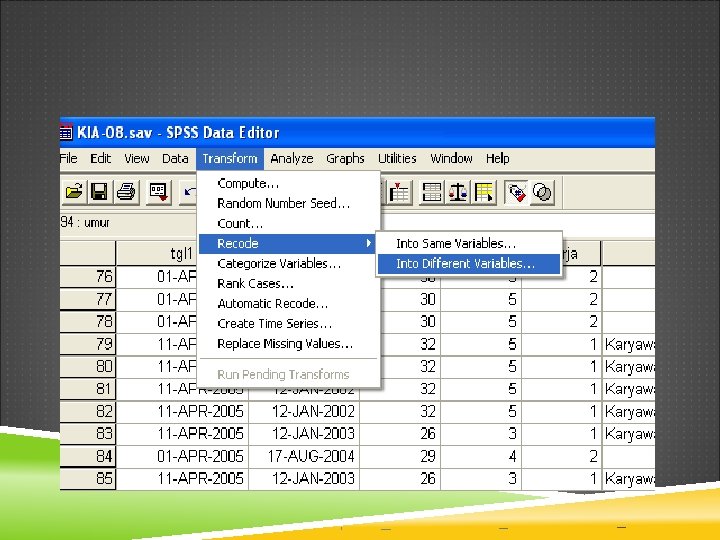Select the tgl1 column header
The image size is (720, 540).
coord(157,253)
